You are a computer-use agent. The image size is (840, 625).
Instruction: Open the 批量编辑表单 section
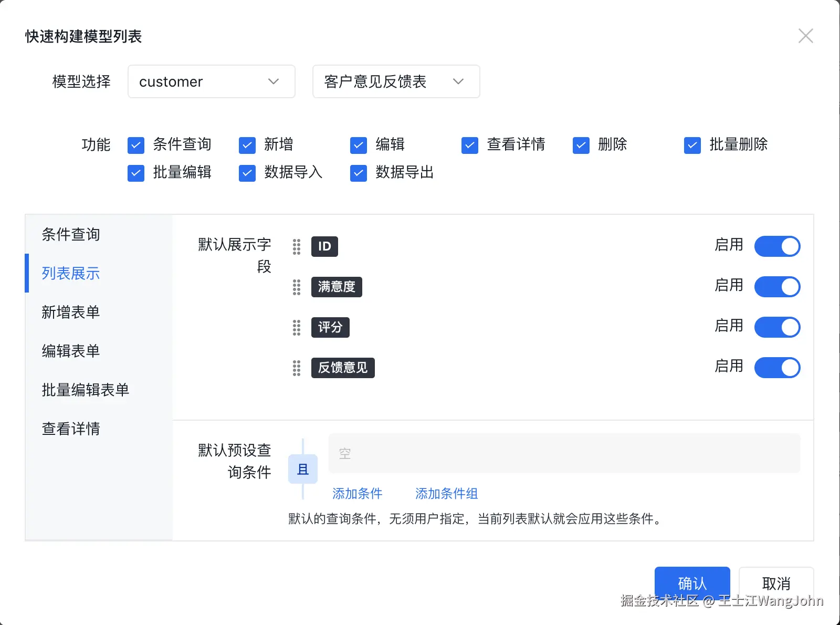click(86, 390)
